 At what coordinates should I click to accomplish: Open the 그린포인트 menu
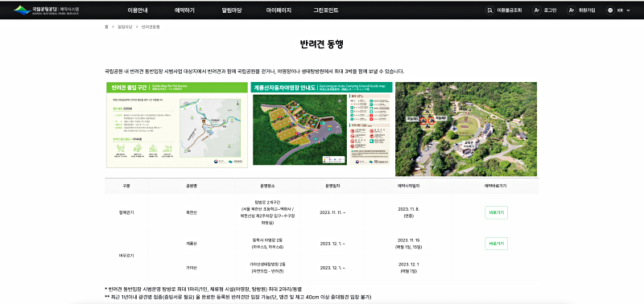pos(326,10)
